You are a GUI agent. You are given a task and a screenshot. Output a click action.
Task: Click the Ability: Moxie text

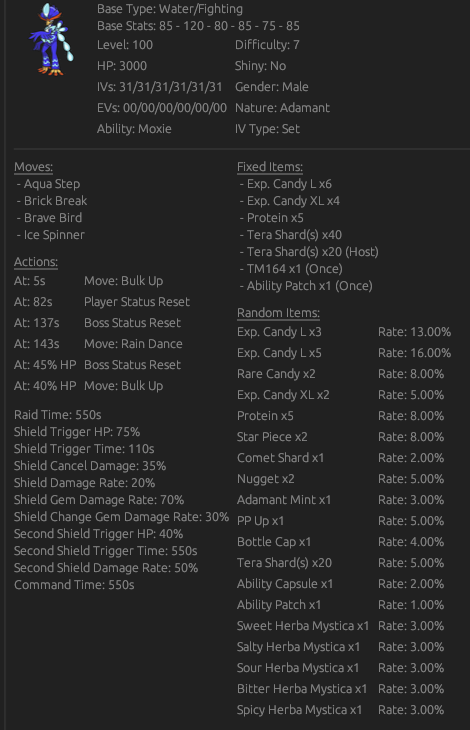click(x=134, y=129)
